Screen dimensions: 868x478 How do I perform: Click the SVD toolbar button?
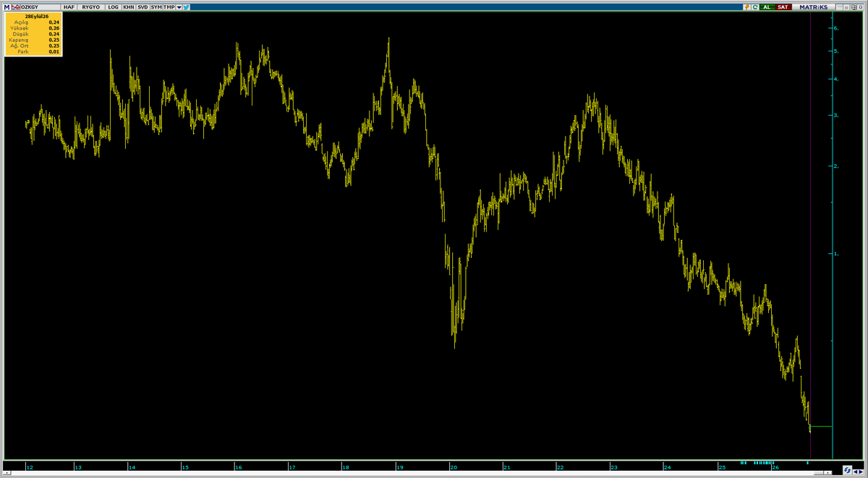142,7
